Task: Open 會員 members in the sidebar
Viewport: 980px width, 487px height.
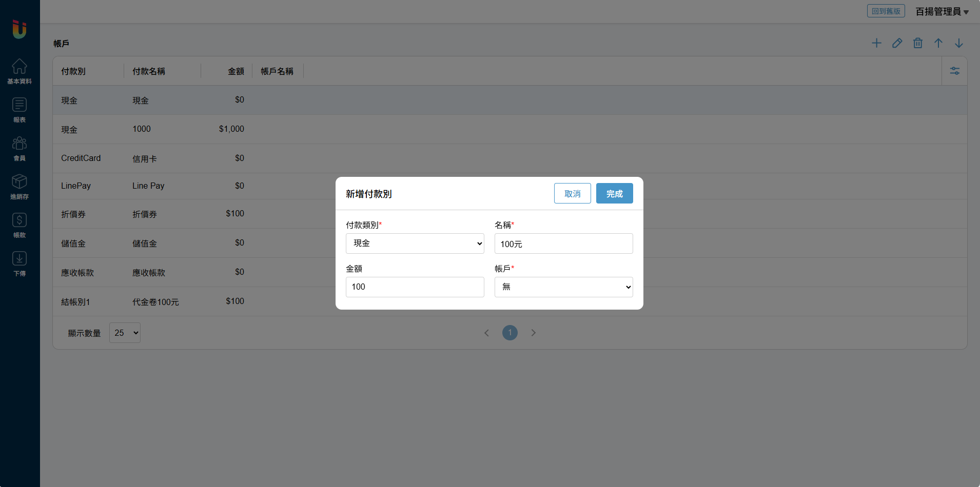Action: point(19,148)
